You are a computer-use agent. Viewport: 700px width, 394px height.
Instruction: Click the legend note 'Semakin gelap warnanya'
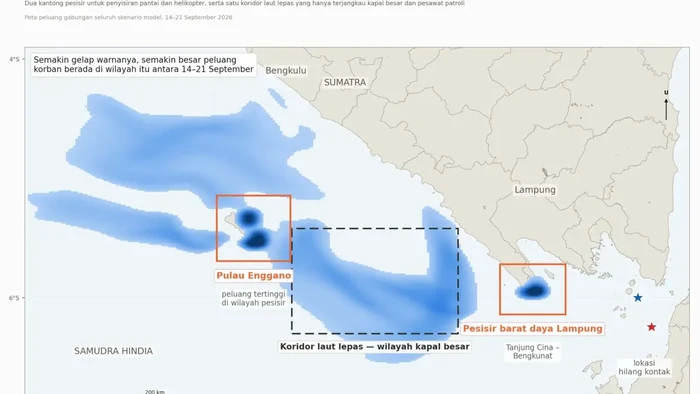144,65
